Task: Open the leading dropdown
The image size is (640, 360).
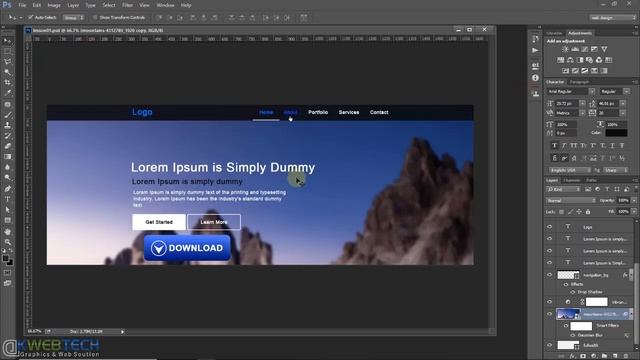Action: (x=622, y=103)
